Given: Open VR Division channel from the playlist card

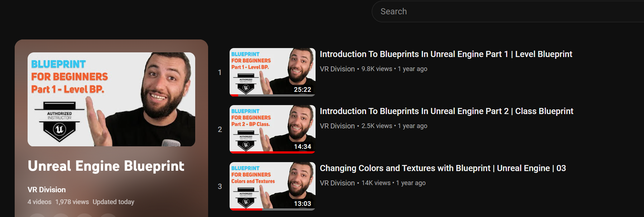Looking at the screenshot, I should click(x=47, y=190).
